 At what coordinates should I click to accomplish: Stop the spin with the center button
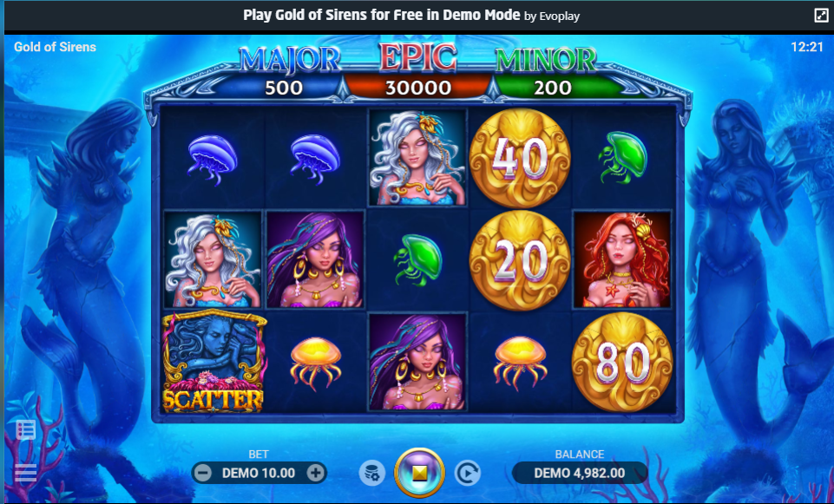click(419, 473)
